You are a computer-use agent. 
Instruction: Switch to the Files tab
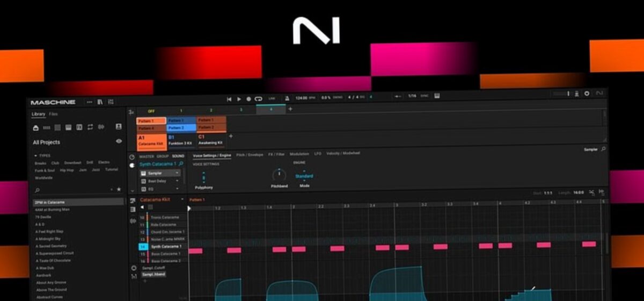click(53, 114)
